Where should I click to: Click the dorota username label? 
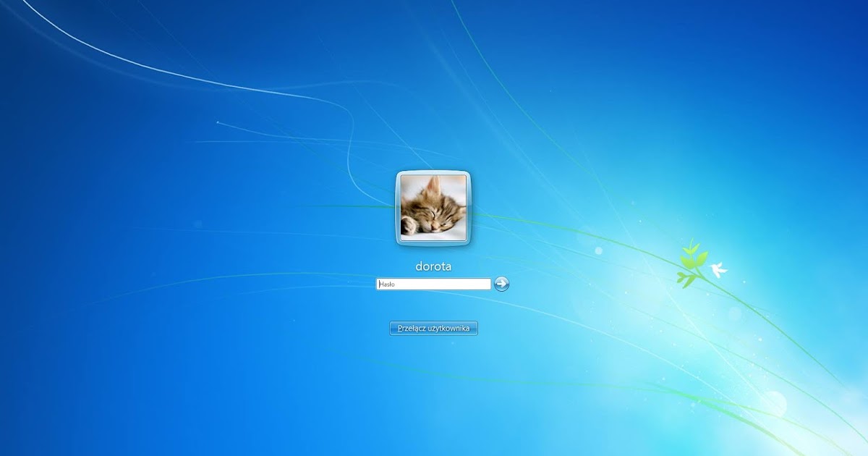pyautogui.click(x=433, y=266)
